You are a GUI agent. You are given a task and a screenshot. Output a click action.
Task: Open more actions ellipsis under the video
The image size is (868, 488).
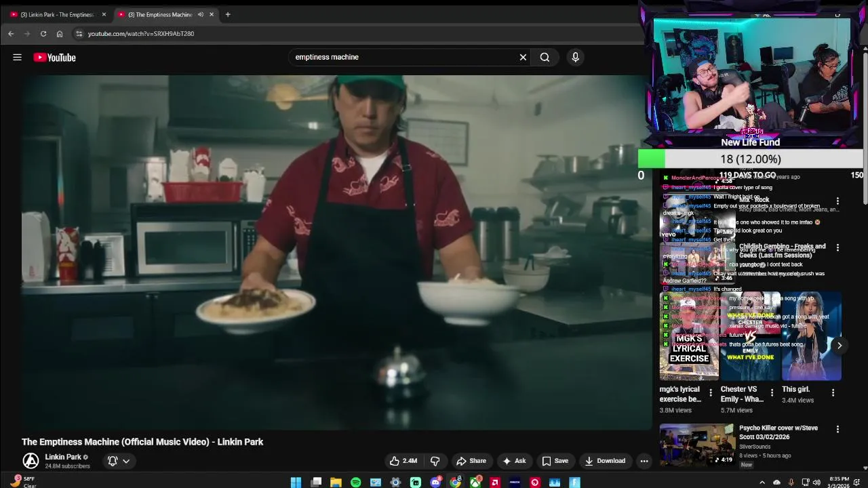pos(644,461)
